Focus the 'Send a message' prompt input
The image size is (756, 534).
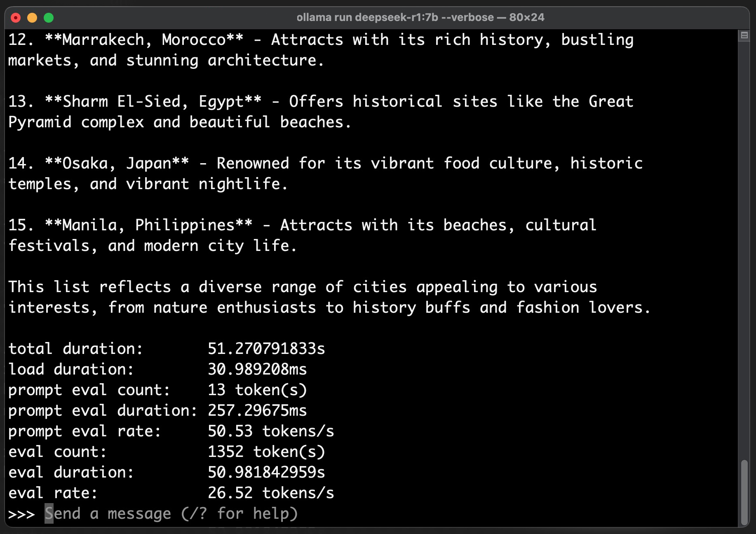(171, 514)
